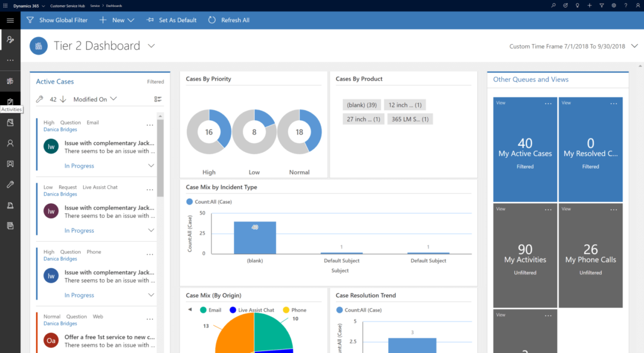Click the (blank) bar in Case Mix by Incident Type
Screen dimensions: 644x353
tap(255, 237)
